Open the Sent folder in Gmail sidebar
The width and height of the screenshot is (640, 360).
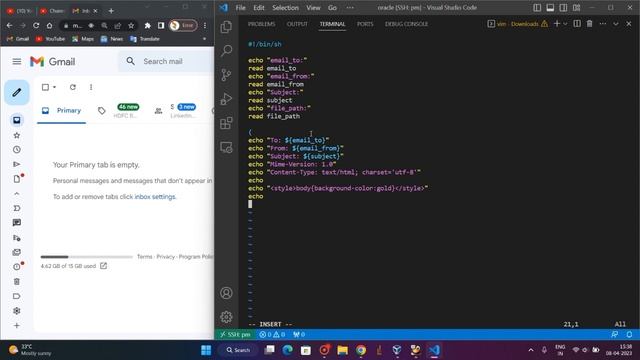tap(17, 164)
